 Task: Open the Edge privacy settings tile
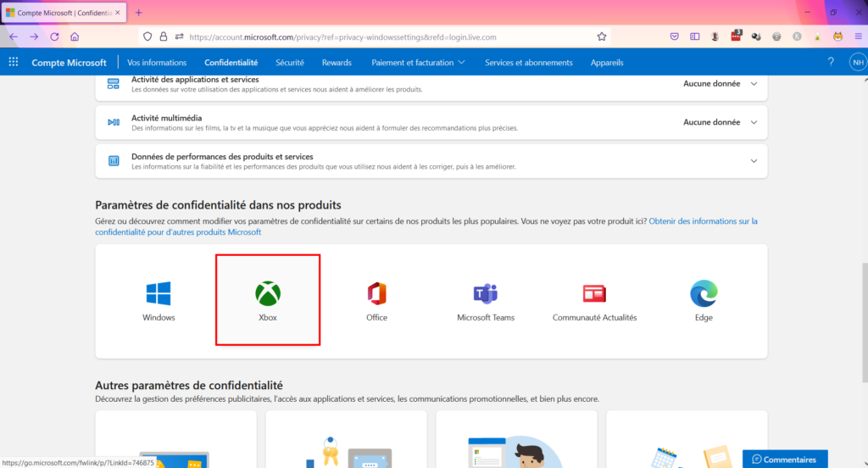point(704,299)
